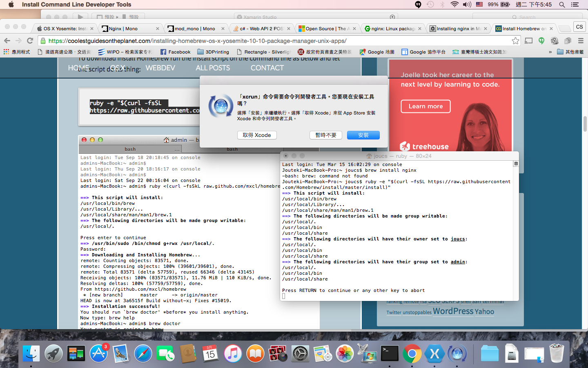Click the Xamarin Studio search field
This screenshot has width=588, height=368.
pyautogui.click(x=527, y=17)
